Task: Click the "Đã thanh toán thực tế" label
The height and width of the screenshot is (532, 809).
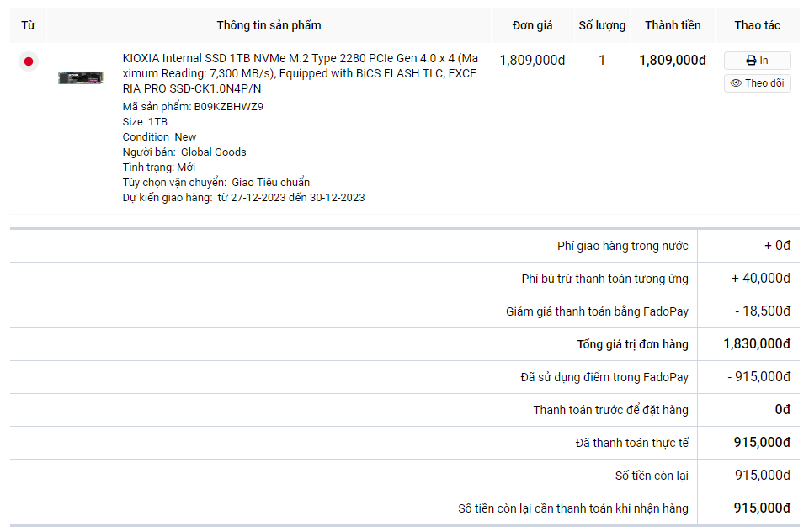Action: (632, 443)
